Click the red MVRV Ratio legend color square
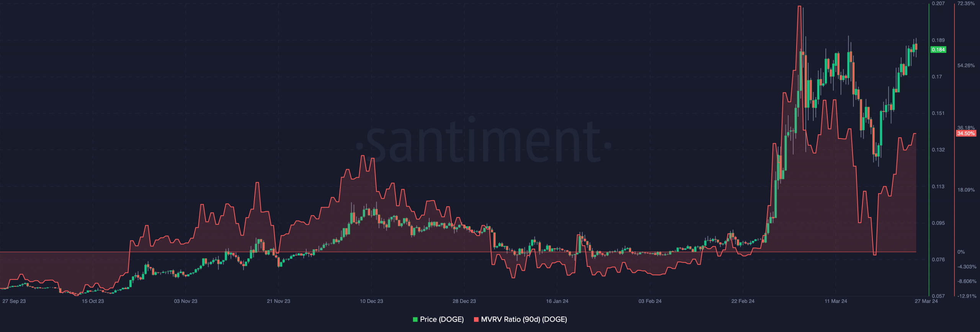The width and height of the screenshot is (980, 332). coord(476,319)
